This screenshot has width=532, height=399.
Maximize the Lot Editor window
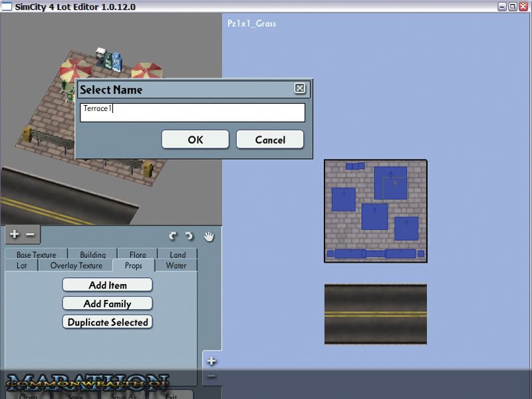513,7
